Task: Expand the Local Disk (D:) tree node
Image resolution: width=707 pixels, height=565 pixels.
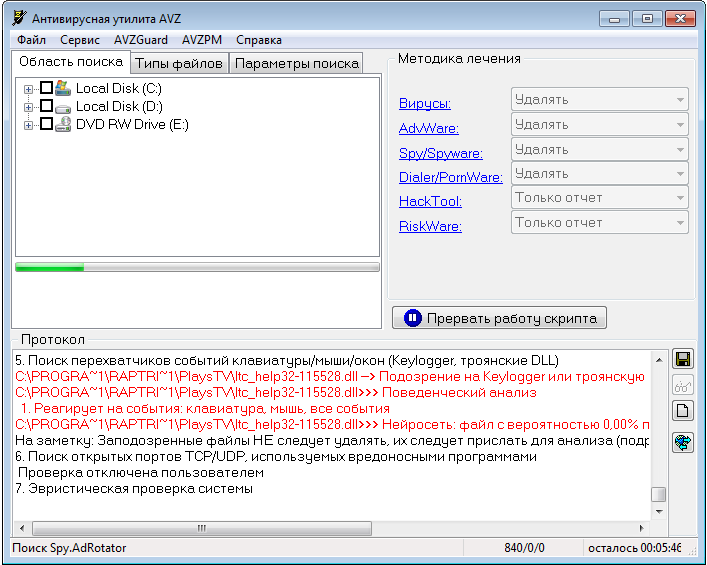Action: point(28,107)
